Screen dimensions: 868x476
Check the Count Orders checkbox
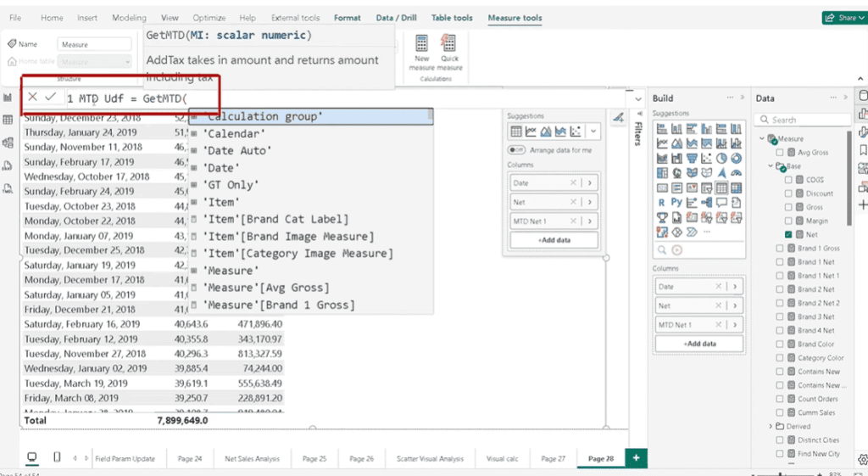[x=780, y=399]
